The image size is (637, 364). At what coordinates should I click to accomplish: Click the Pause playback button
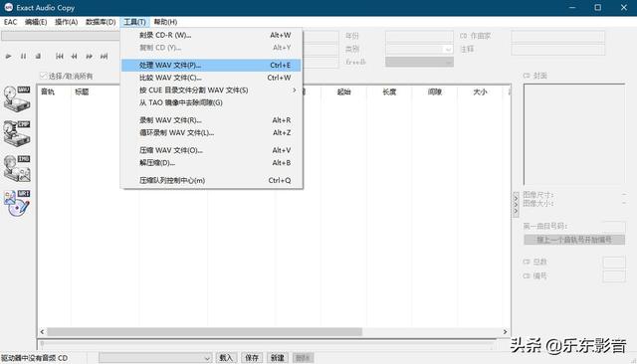23,56
